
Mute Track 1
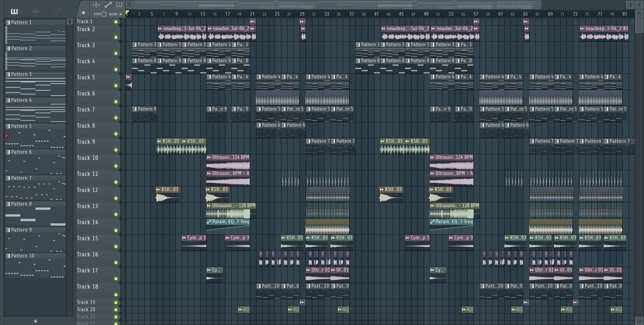(x=116, y=22)
